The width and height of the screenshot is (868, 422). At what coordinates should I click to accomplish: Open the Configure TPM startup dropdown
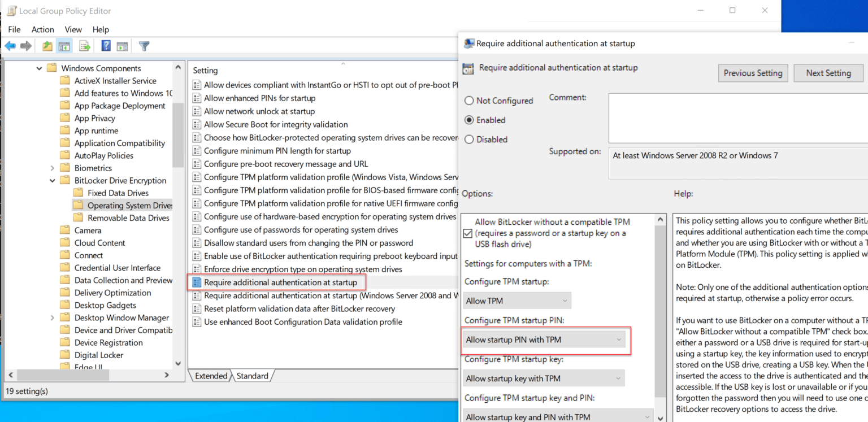coord(516,301)
